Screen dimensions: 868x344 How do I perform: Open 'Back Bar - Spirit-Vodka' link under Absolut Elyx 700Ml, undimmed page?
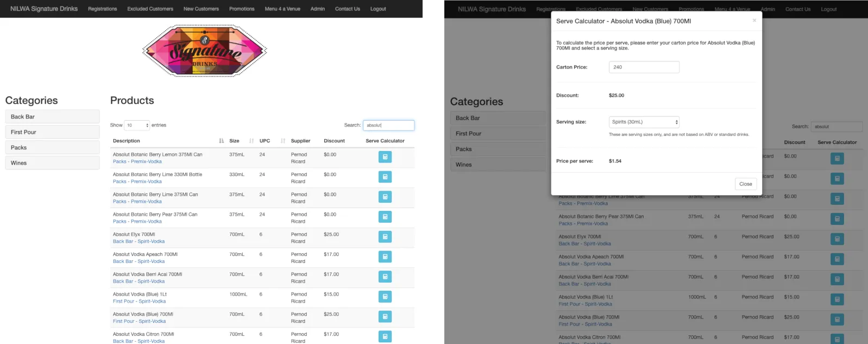pos(139,241)
